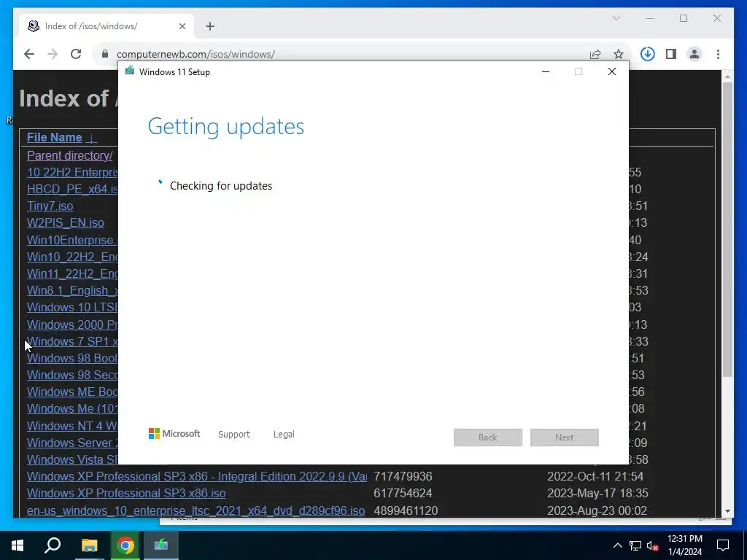Open the Support link in Setup

(234, 435)
